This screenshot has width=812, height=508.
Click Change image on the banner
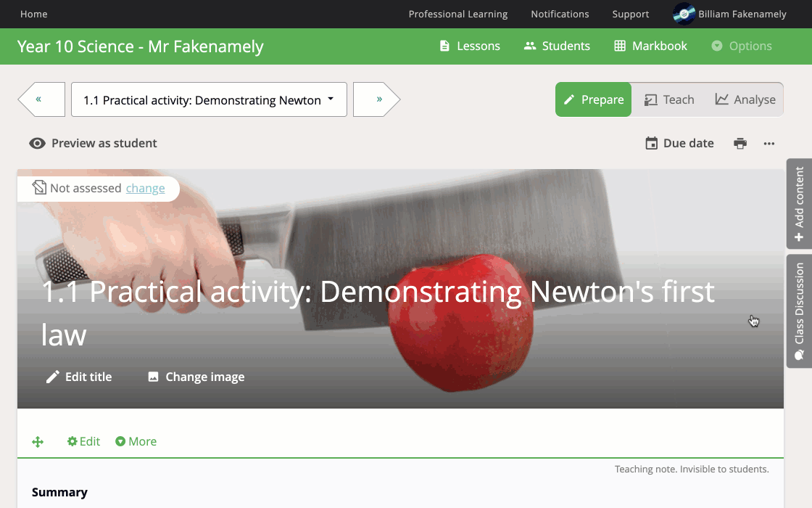[x=196, y=377]
